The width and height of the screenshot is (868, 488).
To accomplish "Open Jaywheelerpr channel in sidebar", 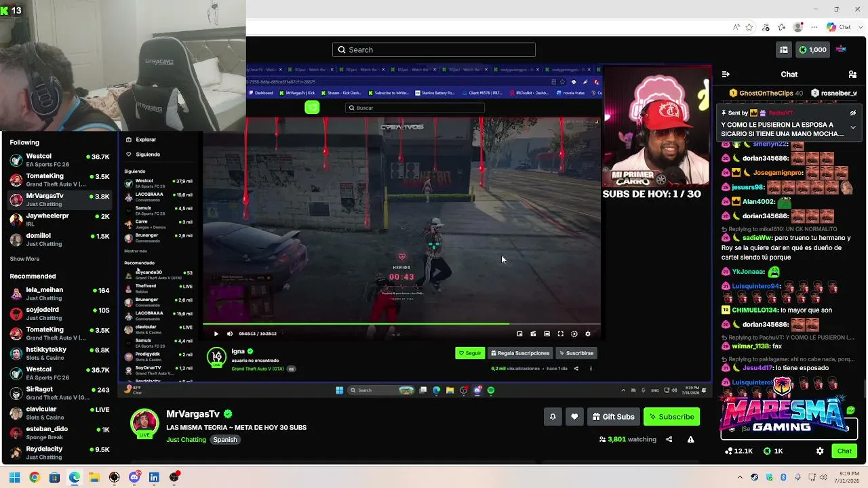I will (x=59, y=220).
